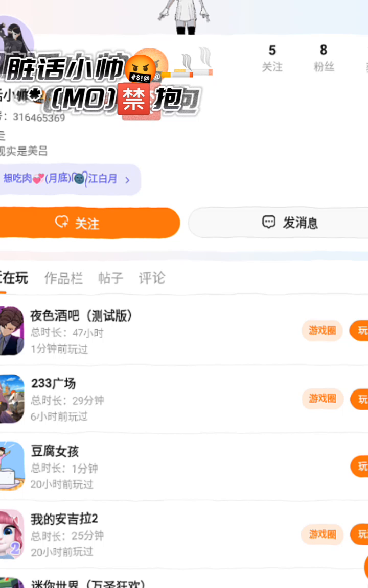Open the 我的安吉拉2 game icon
The height and width of the screenshot is (588, 368).
pyautogui.click(x=12, y=534)
